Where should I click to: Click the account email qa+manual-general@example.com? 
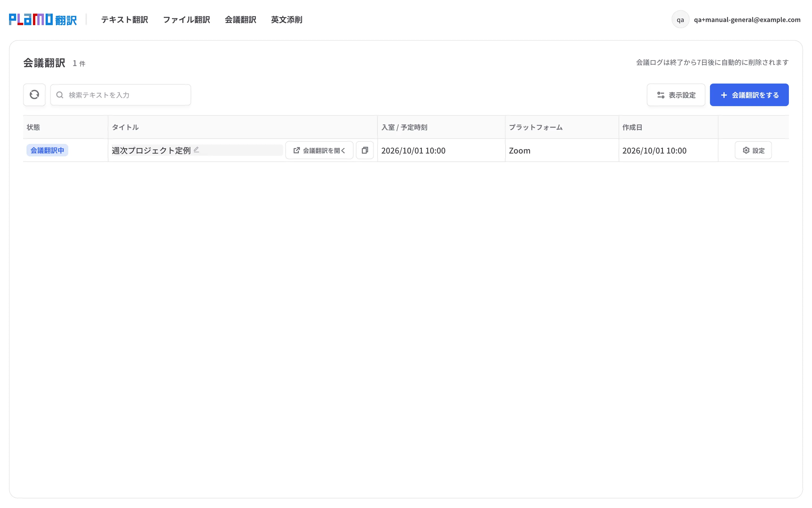(x=747, y=19)
